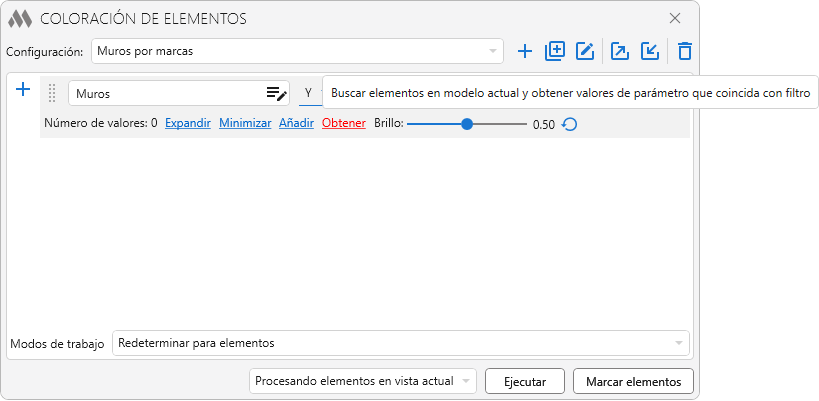Export the configuration to file
The width and height of the screenshot is (819, 401).
620,51
